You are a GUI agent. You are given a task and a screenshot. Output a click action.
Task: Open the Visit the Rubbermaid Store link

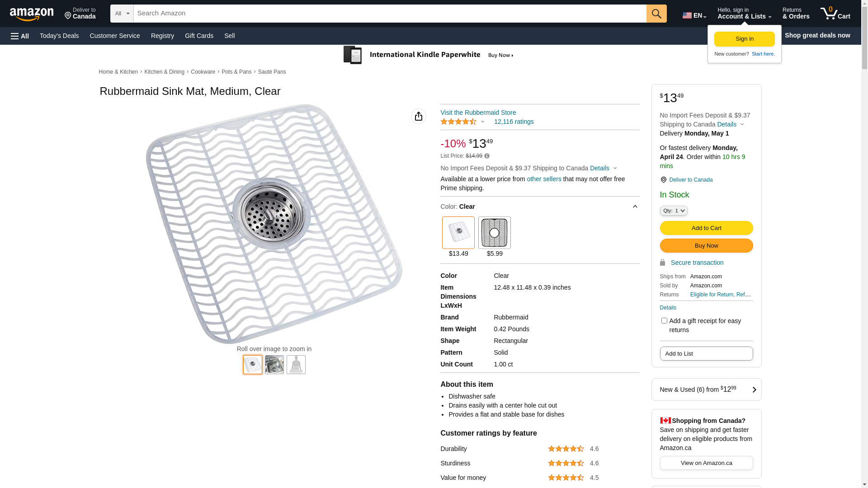478,113
